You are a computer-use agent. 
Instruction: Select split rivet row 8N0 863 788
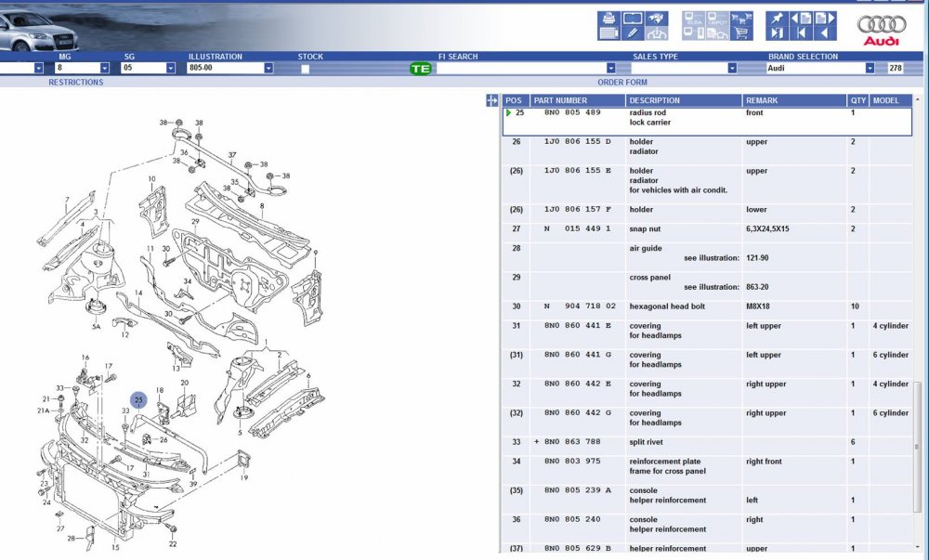pyautogui.click(x=707, y=442)
